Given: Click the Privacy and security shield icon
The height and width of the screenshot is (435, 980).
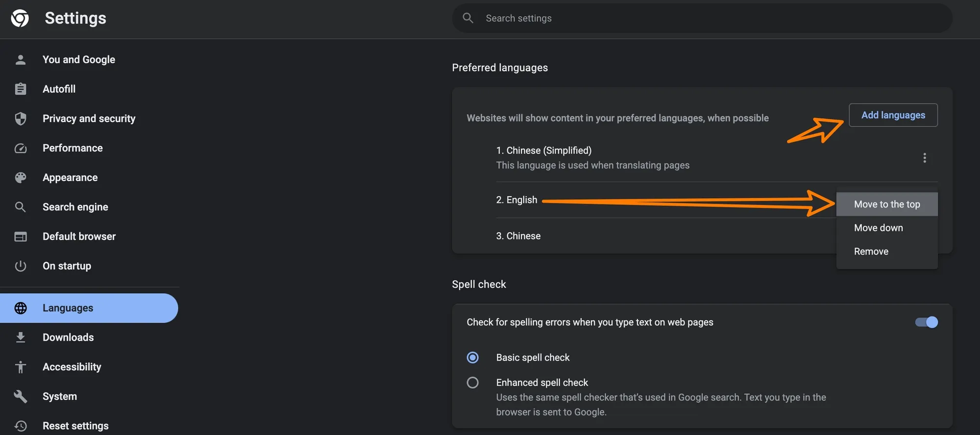Looking at the screenshot, I should coord(21,119).
